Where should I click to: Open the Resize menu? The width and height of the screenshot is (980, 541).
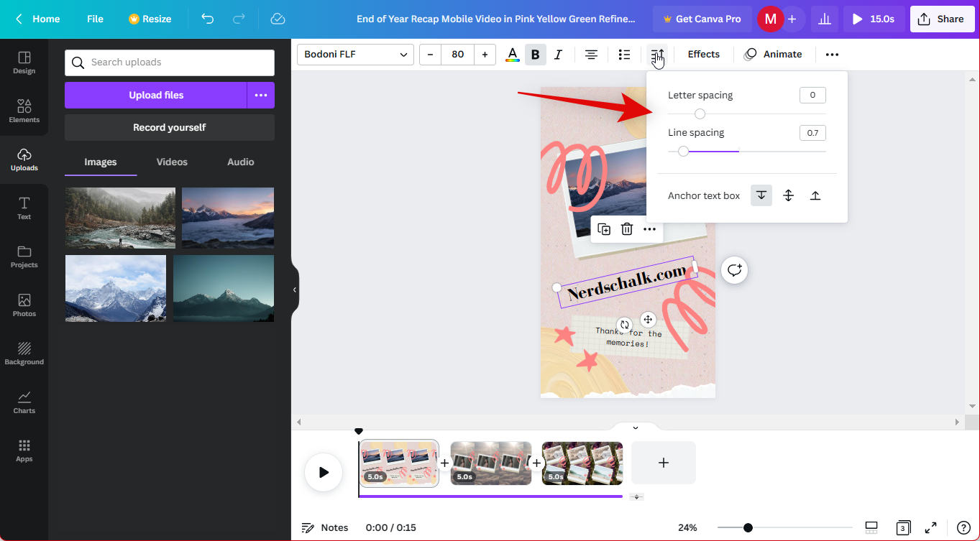[150, 19]
